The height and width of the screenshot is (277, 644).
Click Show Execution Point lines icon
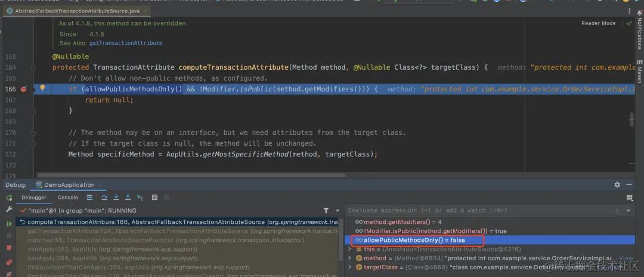(x=89, y=198)
